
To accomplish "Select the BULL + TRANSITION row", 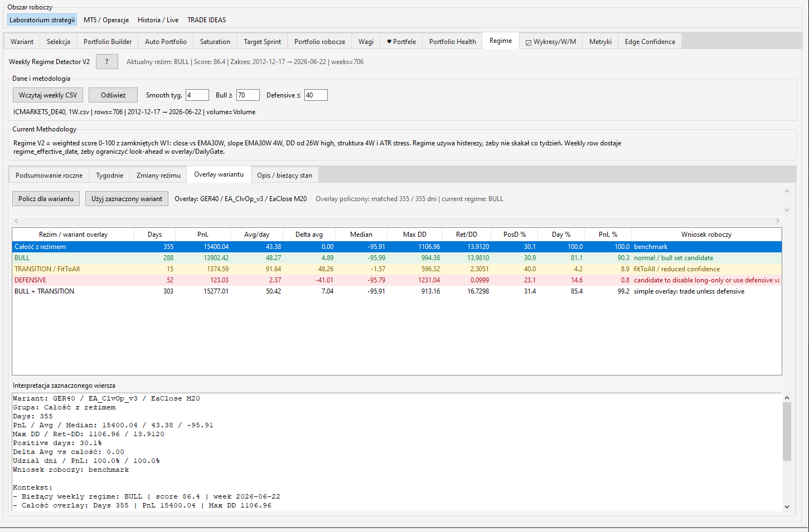I will pyautogui.click(x=396, y=291).
